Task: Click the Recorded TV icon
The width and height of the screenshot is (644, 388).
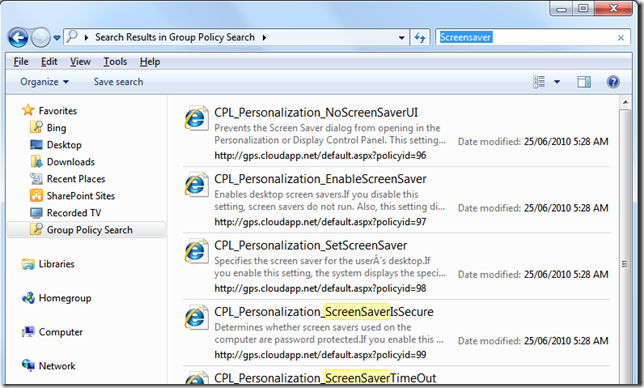Action: 36,213
